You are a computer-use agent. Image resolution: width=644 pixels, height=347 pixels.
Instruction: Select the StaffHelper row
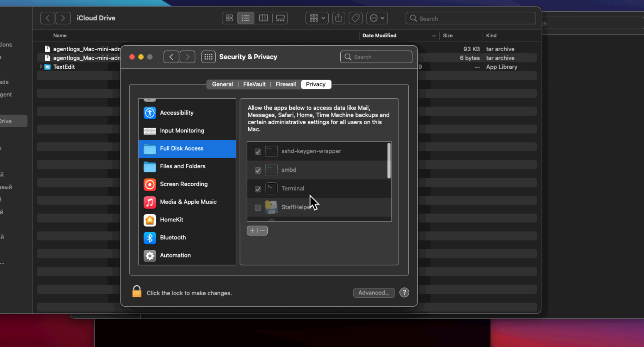click(319, 207)
